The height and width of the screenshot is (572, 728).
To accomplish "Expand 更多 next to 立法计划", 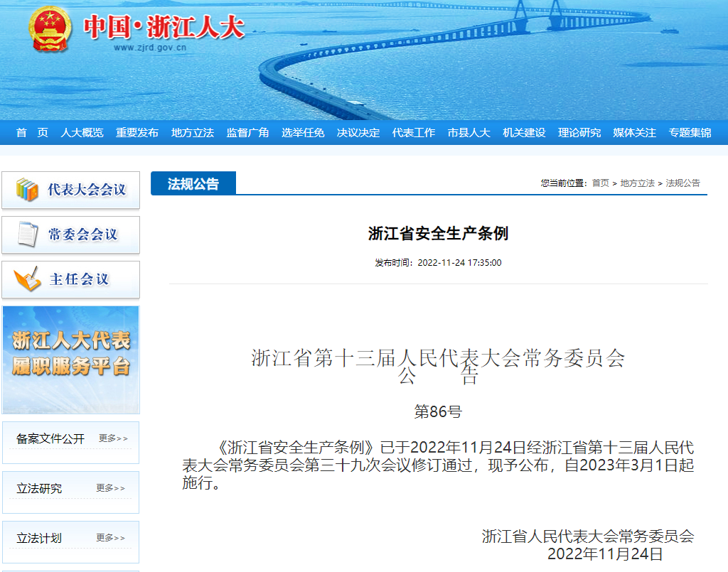I will coord(111,538).
